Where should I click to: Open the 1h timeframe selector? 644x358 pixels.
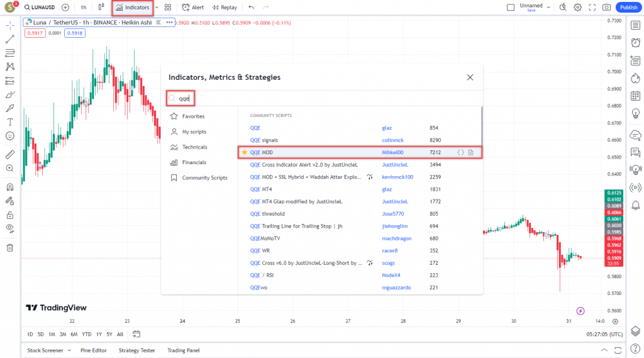click(84, 8)
